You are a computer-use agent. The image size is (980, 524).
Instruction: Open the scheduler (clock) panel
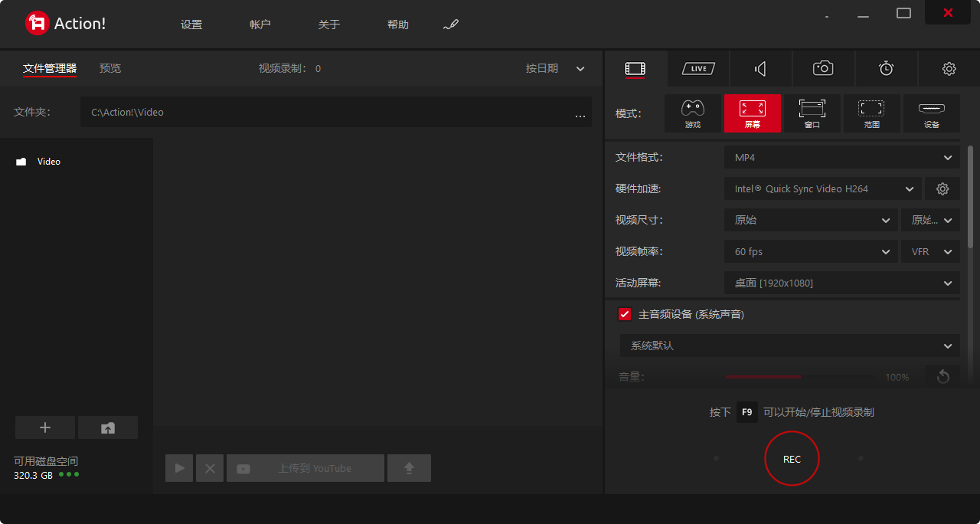point(886,68)
